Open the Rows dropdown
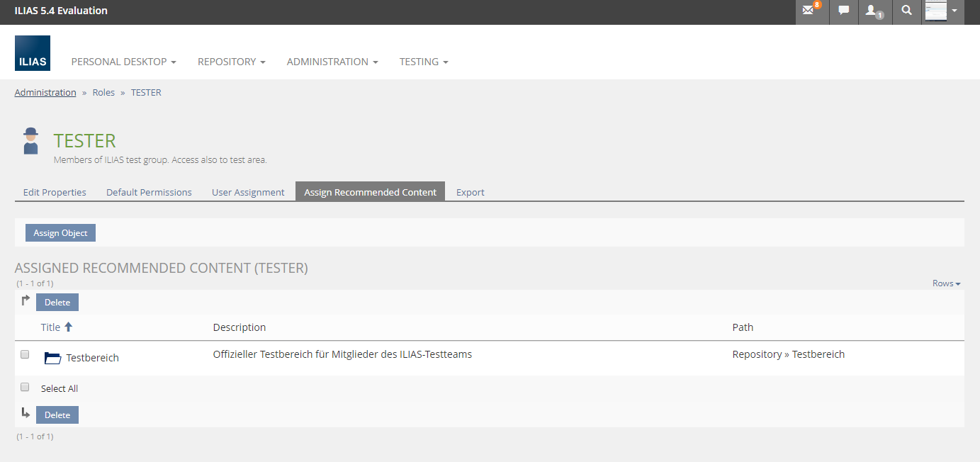The height and width of the screenshot is (462, 980). (x=946, y=283)
